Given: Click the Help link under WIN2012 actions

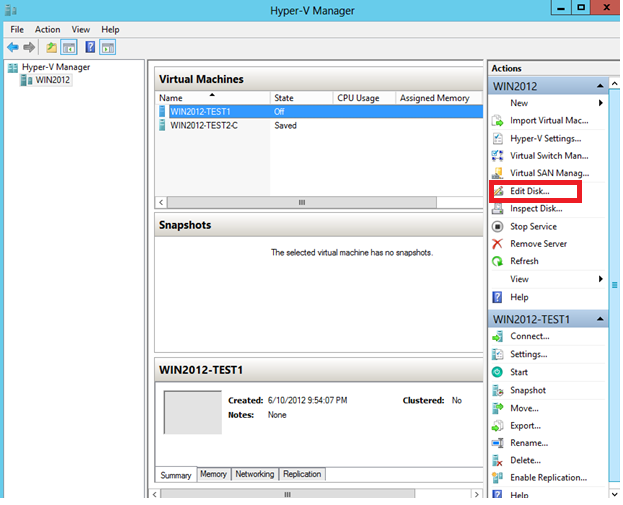Looking at the screenshot, I should (519, 297).
